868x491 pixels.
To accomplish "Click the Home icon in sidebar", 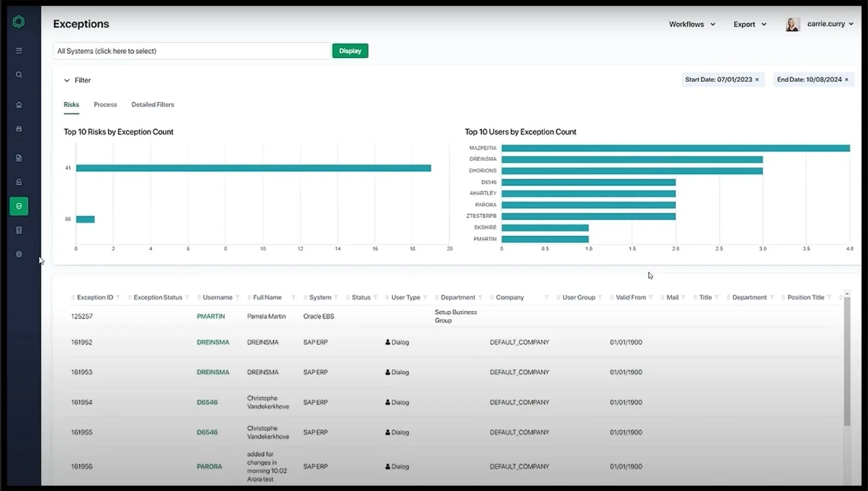I will [18, 104].
